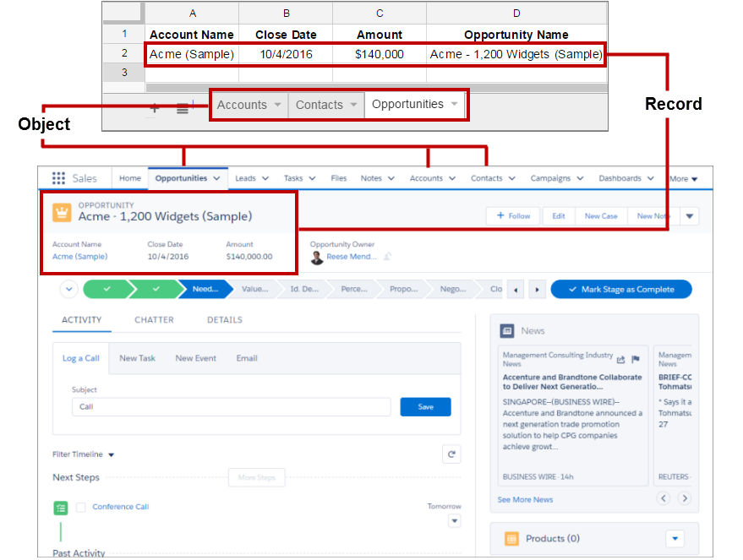Save the logged call
Viewport: 743px width, 560px height.
click(425, 407)
